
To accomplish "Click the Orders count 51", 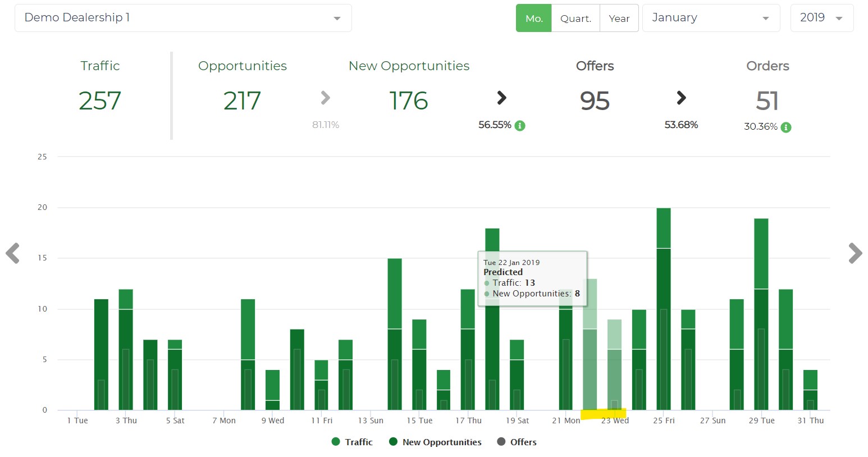I will coord(767,102).
